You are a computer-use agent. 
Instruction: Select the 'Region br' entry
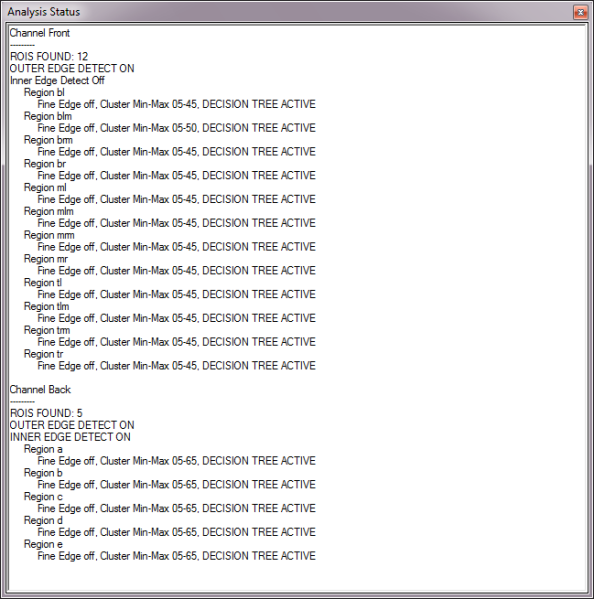45,164
